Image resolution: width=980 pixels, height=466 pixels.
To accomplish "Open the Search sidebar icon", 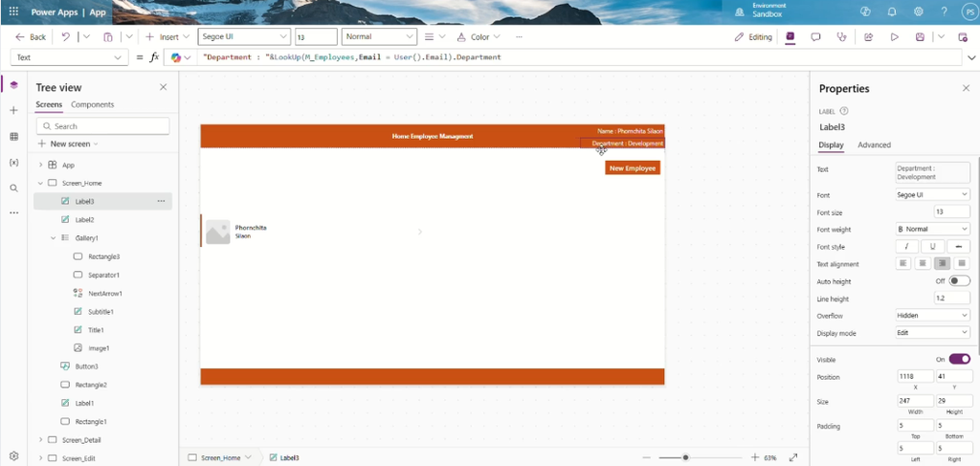I will pos(13,188).
